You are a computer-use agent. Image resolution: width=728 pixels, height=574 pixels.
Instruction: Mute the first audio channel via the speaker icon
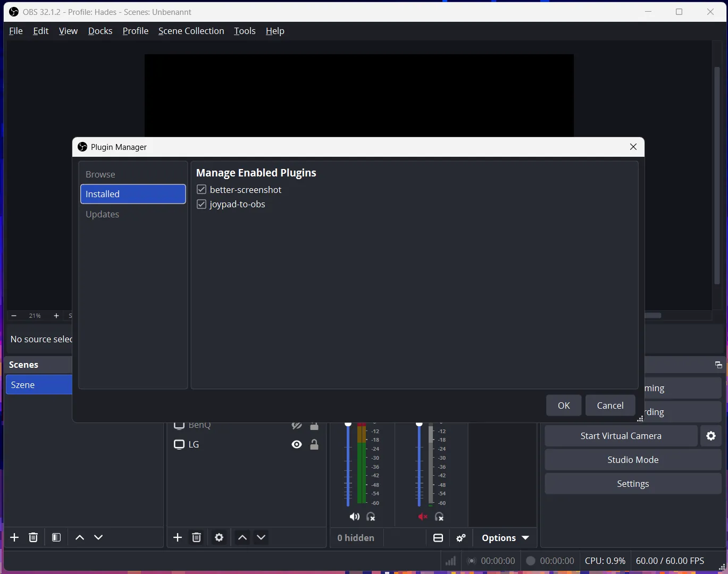[x=354, y=517]
